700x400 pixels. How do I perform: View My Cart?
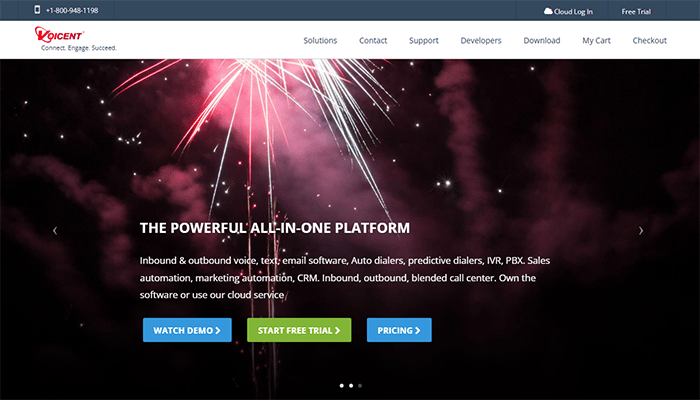tap(596, 40)
